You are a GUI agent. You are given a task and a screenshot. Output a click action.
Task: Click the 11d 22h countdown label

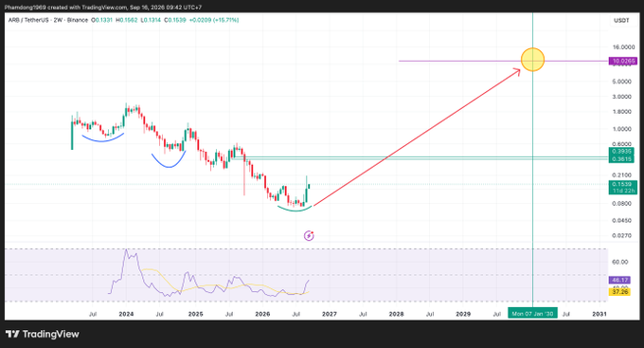[622, 191]
